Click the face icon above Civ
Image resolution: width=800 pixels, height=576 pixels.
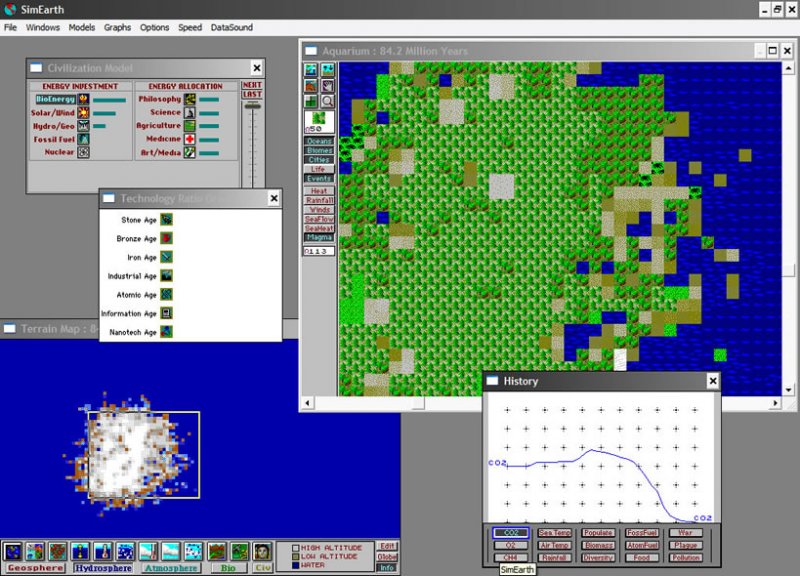[x=262, y=552]
